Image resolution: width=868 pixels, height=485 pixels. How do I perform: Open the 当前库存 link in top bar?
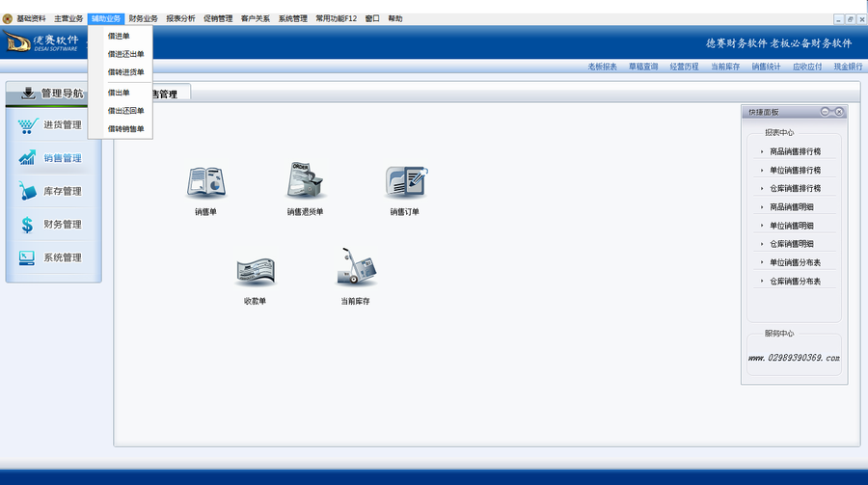tap(725, 67)
